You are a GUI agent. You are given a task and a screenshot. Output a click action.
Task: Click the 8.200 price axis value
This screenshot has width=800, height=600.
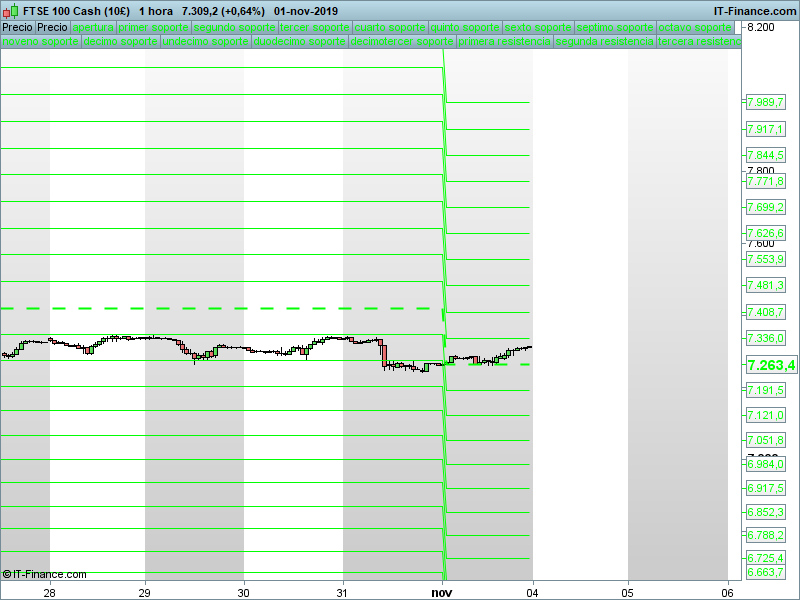pyautogui.click(x=761, y=28)
